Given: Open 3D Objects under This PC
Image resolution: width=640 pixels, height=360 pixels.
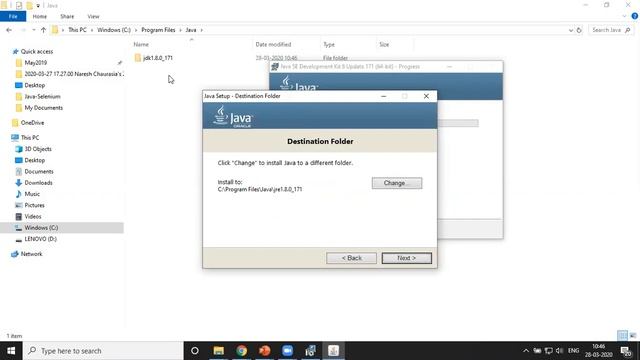Looking at the screenshot, I should [x=38, y=149].
